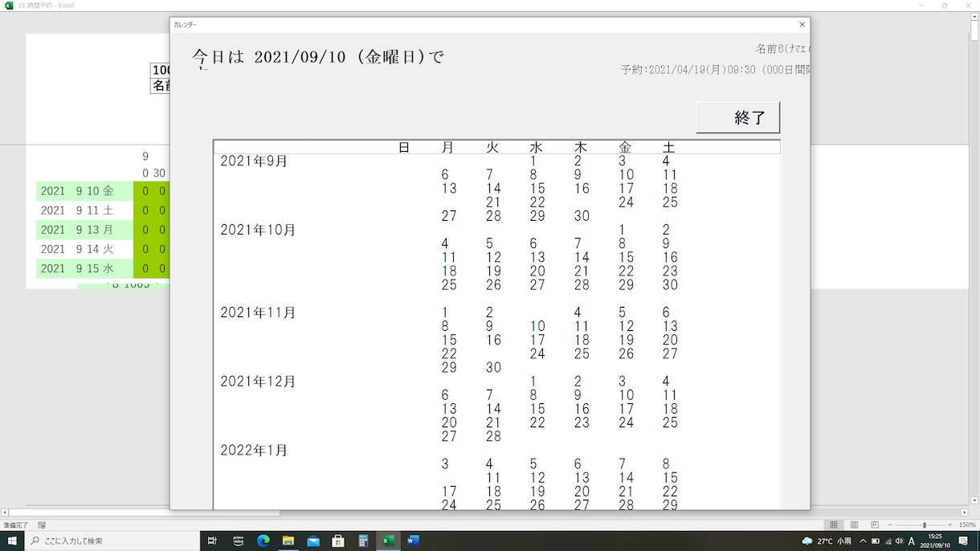The height and width of the screenshot is (551, 980).
Task: Switch Excel to Page Break Preview
Action: pyautogui.click(x=875, y=525)
